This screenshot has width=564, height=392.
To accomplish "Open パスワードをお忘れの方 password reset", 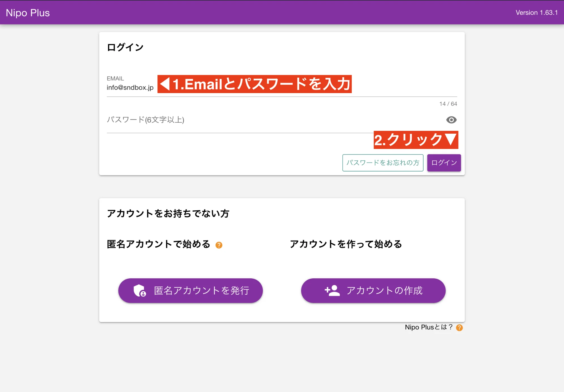I will point(383,163).
